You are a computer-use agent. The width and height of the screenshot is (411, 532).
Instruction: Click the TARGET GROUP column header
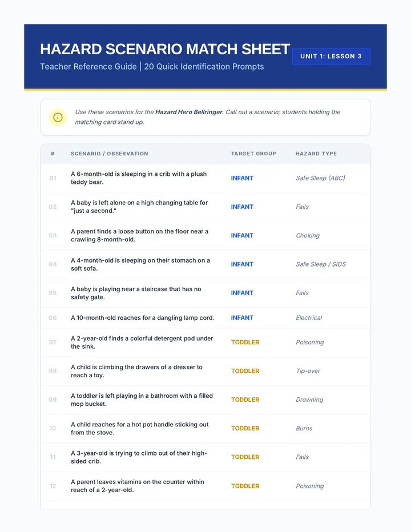253,154
